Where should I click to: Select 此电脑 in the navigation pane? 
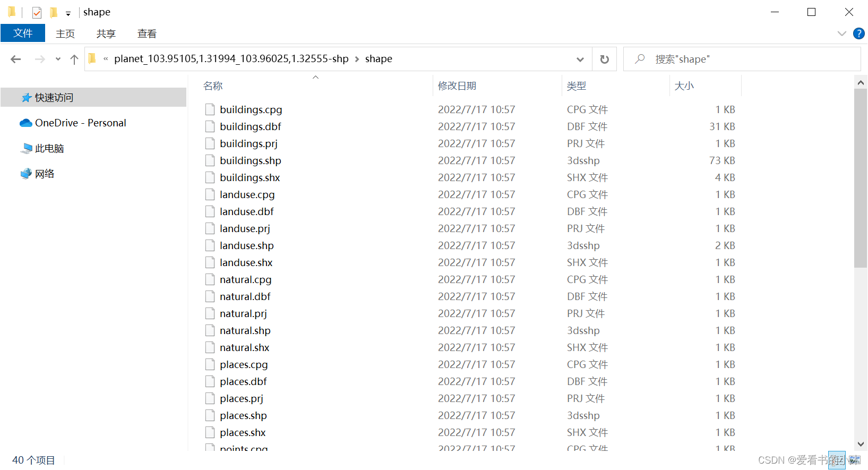click(49, 149)
